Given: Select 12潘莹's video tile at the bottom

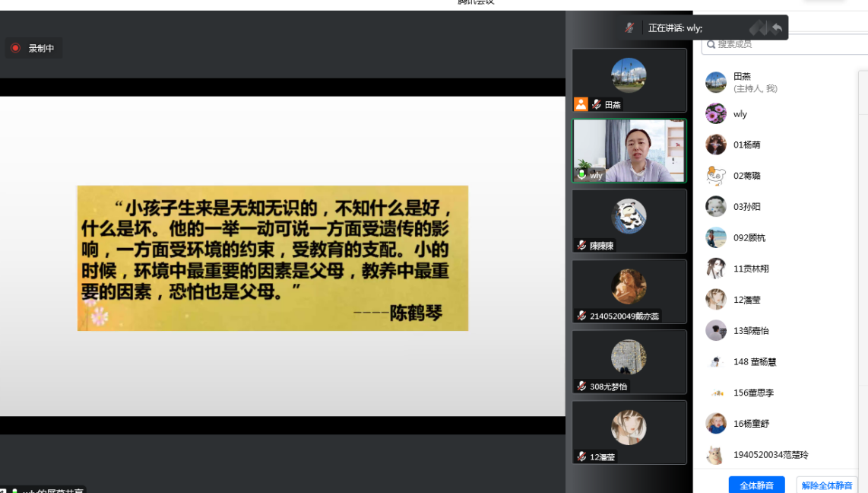Looking at the screenshot, I should tap(629, 431).
